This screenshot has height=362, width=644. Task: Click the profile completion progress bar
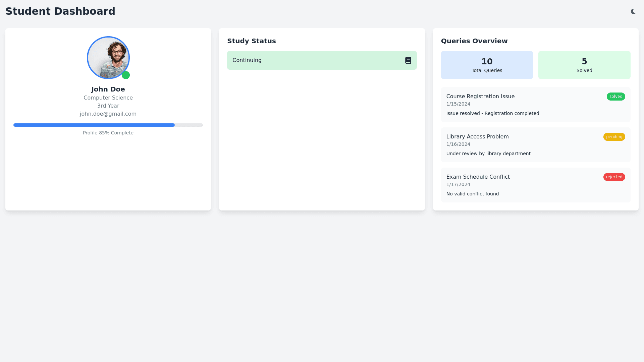pyautogui.click(x=108, y=125)
